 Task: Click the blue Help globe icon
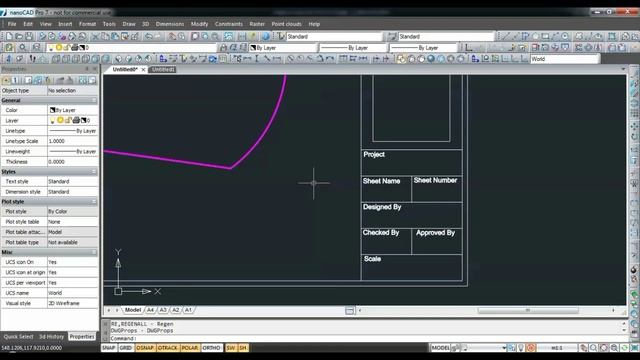(266, 37)
